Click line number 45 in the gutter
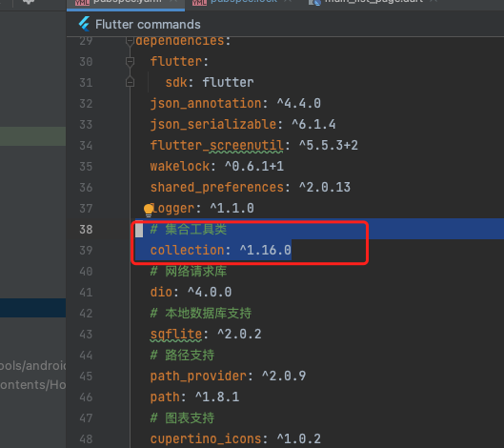This screenshot has width=504, height=448. [86, 377]
